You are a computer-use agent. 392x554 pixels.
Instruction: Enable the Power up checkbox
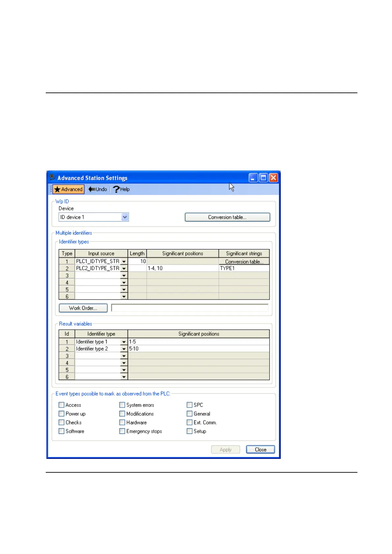click(x=61, y=414)
